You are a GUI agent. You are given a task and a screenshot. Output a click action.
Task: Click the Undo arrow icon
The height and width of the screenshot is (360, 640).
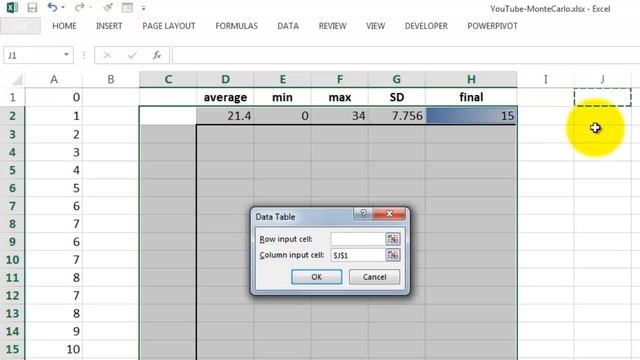[52, 7]
